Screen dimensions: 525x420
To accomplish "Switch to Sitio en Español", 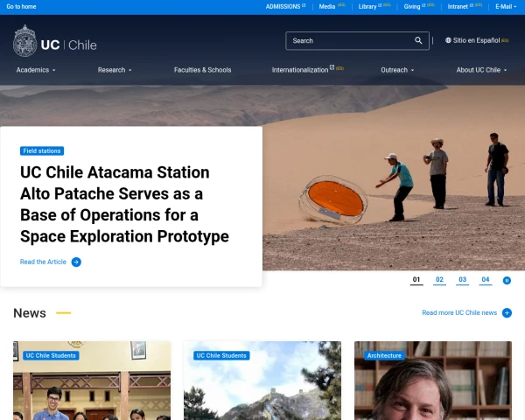I will click(x=476, y=40).
